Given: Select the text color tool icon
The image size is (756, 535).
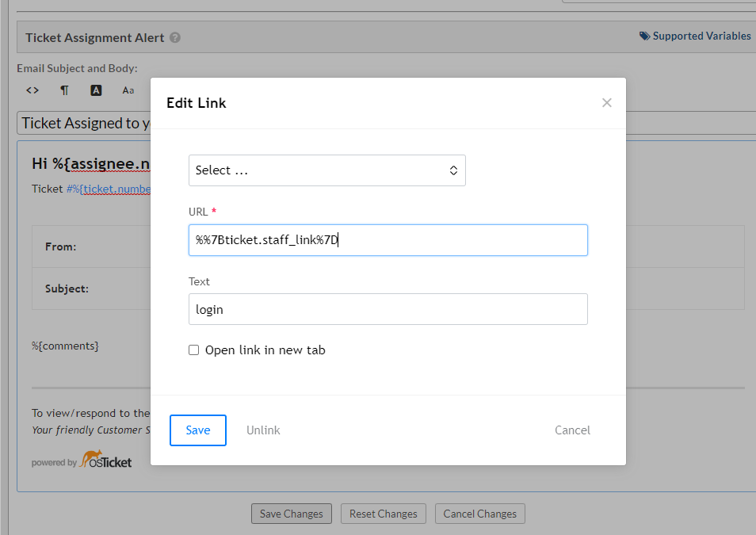Looking at the screenshot, I should pyautogui.click(x=96, y=90).
